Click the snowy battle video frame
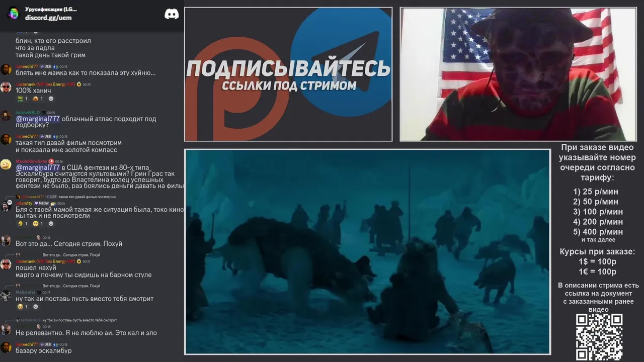Screen dimensions: 644x362 point(368,252)
